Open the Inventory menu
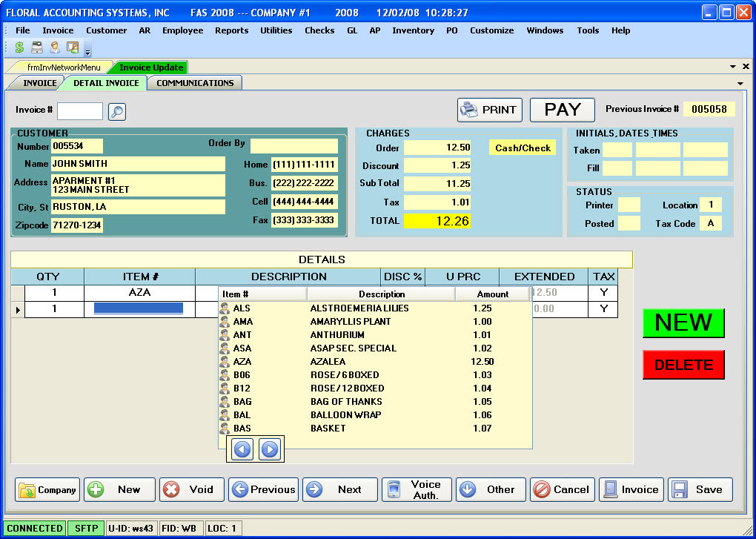756x539 pixels. tap(413, 30)
